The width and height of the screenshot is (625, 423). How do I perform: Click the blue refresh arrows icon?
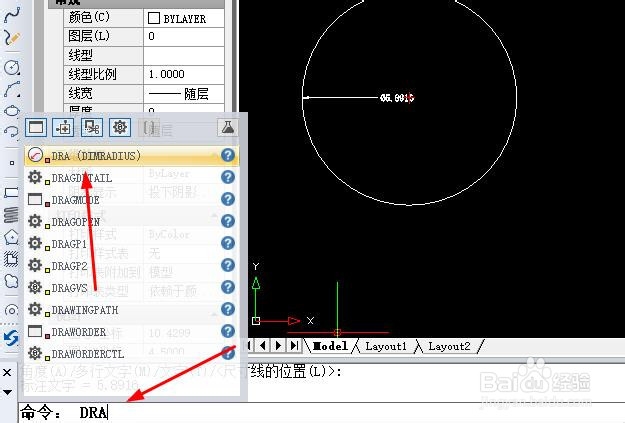(11, 338)
